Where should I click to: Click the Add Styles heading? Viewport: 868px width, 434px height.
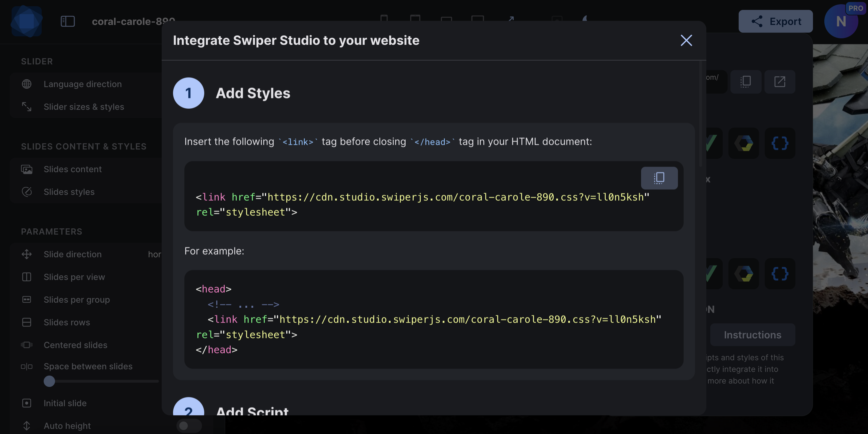click(x=253, y=93)
